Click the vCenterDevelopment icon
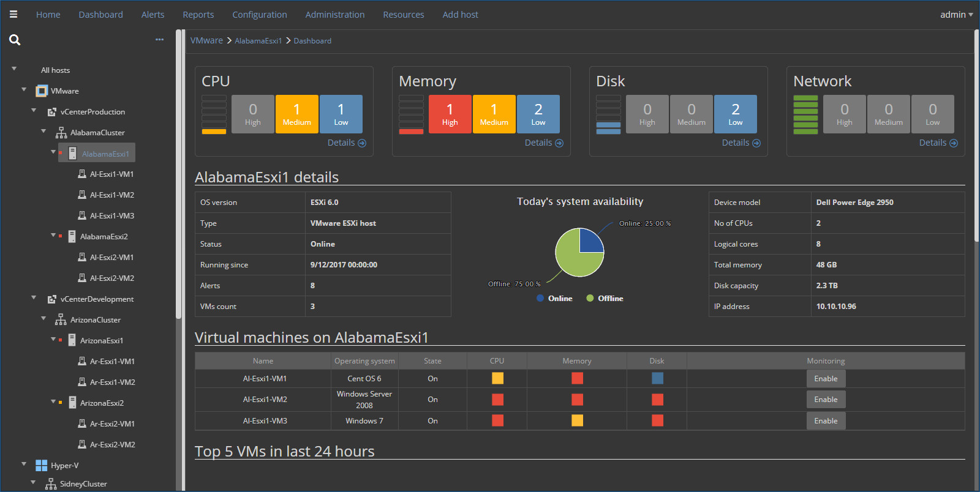The height and width of the screenshot is (492, 980). pos(52,299)
